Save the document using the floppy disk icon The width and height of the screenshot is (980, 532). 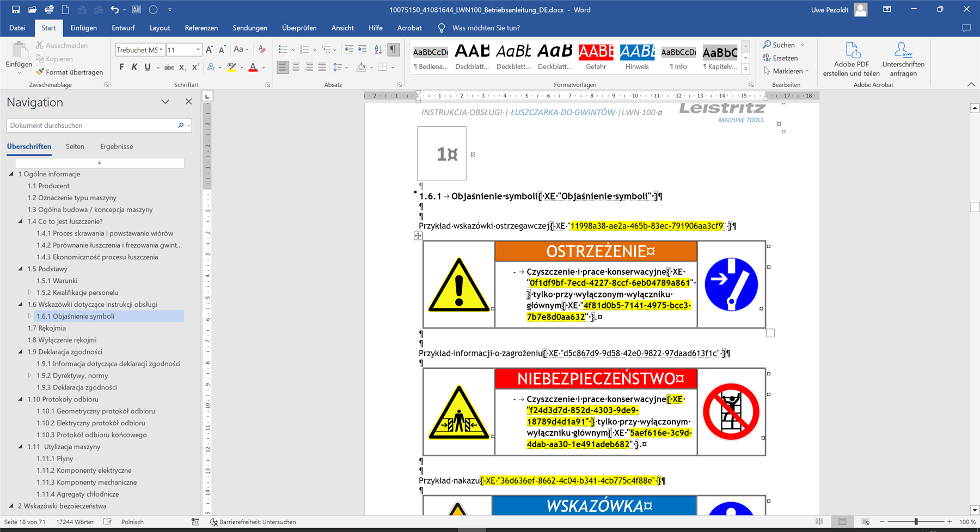16,9
